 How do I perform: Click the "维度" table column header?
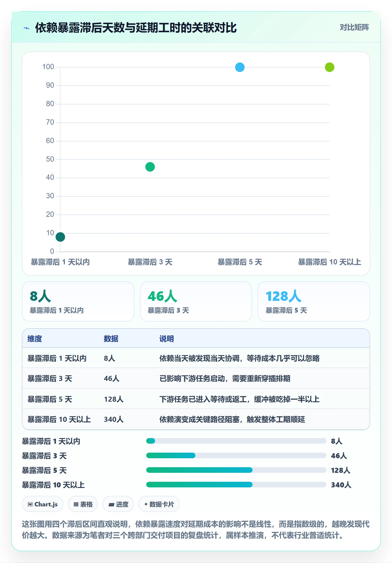click(x=35, y=339)
